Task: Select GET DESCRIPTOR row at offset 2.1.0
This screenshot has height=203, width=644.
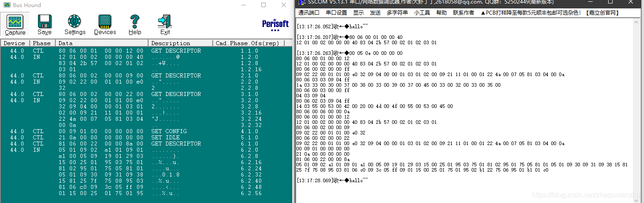Action: point(146,76)
